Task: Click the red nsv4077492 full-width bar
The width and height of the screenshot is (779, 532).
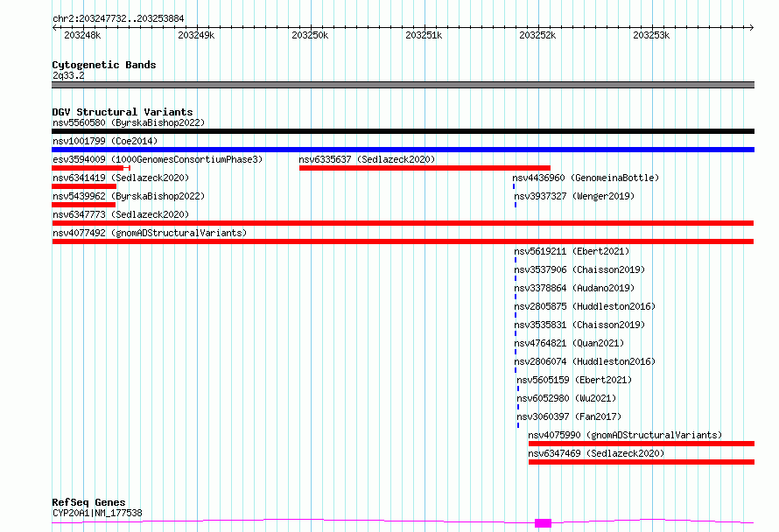Action: 403,241
